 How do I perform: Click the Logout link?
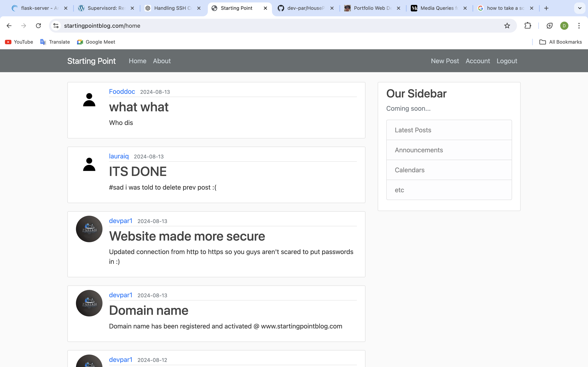(x=507, y=61)
